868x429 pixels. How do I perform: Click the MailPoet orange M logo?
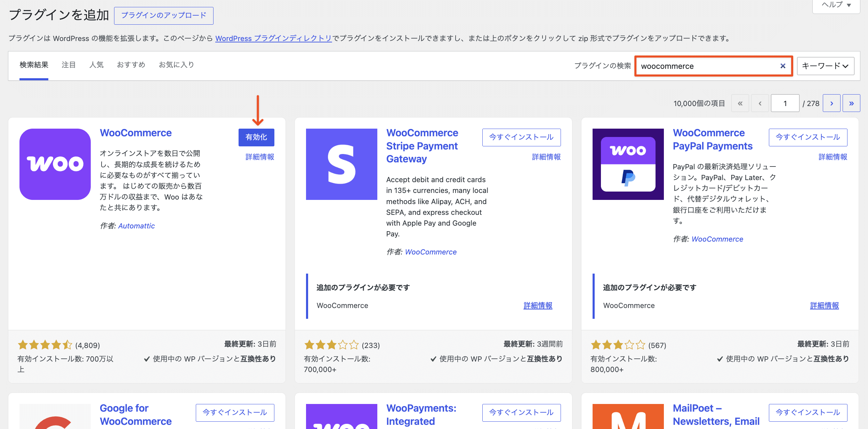(628, 416)
